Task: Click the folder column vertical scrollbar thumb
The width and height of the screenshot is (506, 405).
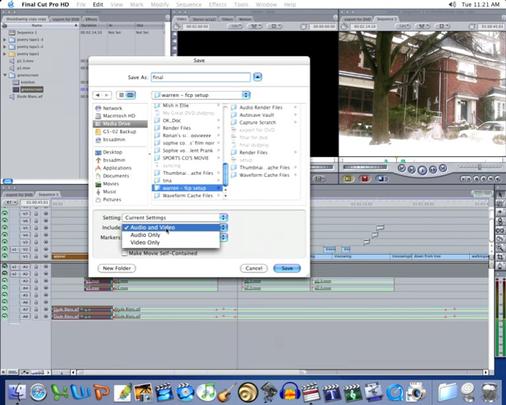Action: (x=226, y=174)
